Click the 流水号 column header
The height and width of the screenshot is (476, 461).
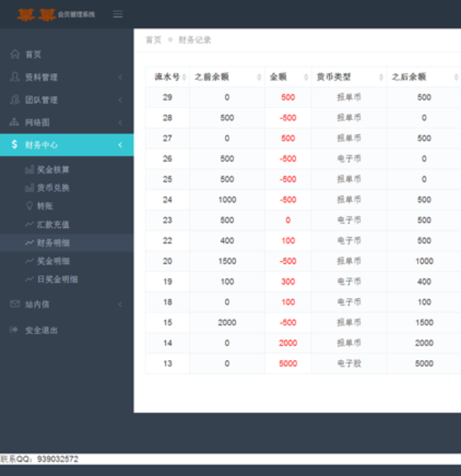click(x=167, y=77)
